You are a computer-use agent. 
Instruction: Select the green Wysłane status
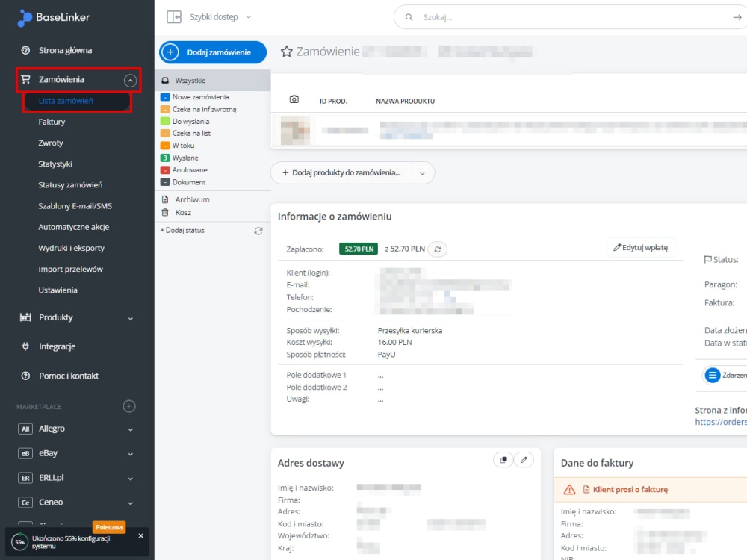179,158
